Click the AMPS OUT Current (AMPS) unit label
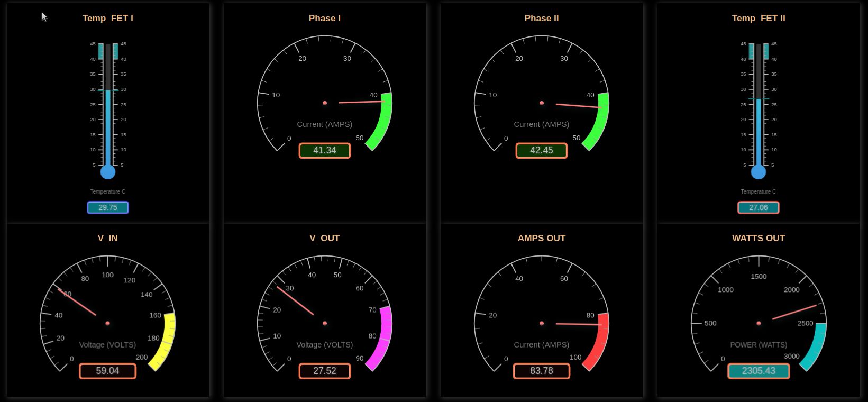The image size is (868, 402). tap(542, 344)
